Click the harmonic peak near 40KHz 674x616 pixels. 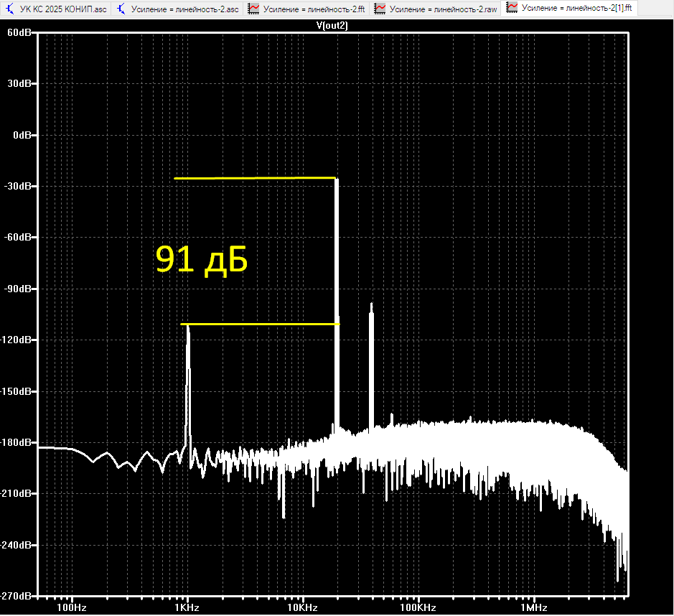(371, 365)
